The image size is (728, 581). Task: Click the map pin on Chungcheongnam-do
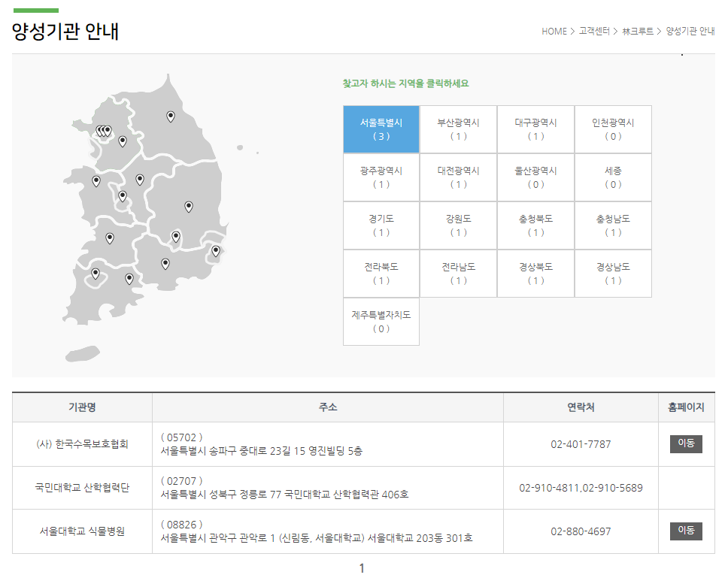[x=96, y=181]
